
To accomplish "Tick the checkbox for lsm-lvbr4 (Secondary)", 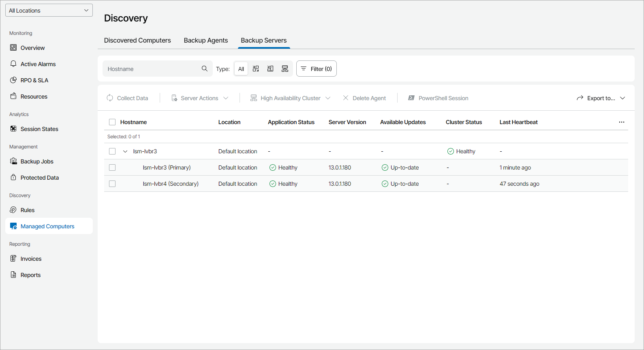I will (x=112, y=184).
